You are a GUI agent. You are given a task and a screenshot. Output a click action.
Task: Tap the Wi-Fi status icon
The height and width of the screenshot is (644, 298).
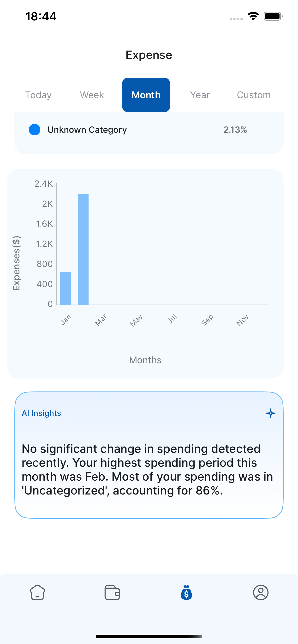253,16
